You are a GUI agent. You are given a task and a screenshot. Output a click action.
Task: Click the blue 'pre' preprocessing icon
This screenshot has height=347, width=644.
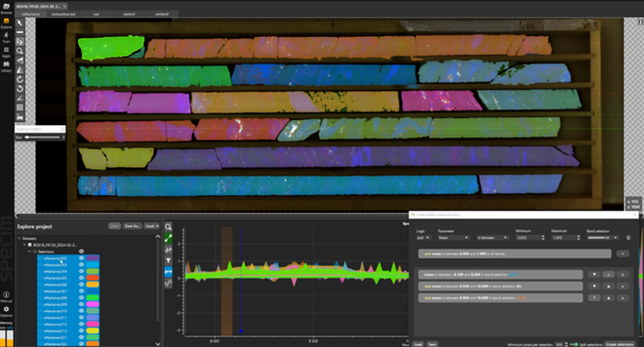[168, 271]
